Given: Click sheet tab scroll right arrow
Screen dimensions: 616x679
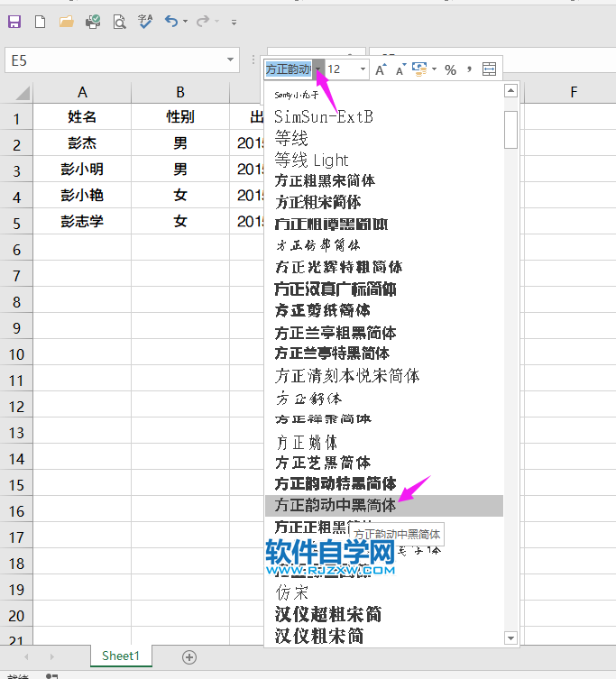Looking at the screenshot, I should pos(52,657).
